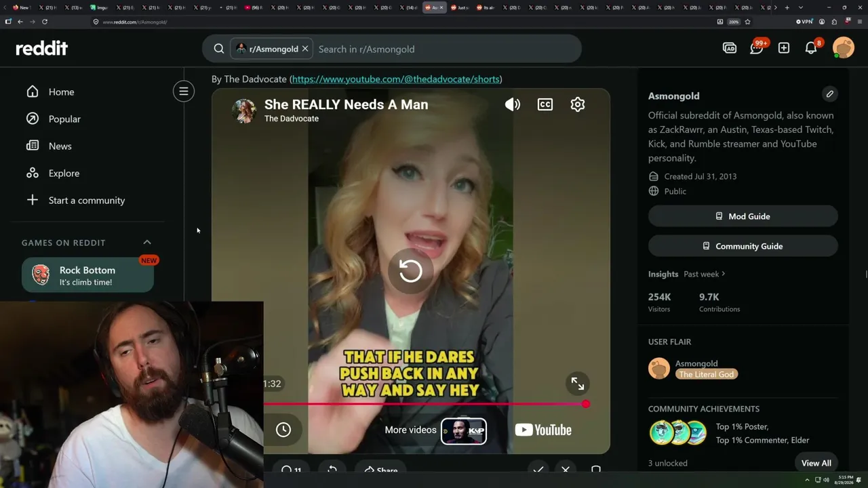The image size is (868, 488).
Task: Switch to the New Tab browser tab
Action: pos(22,7)
